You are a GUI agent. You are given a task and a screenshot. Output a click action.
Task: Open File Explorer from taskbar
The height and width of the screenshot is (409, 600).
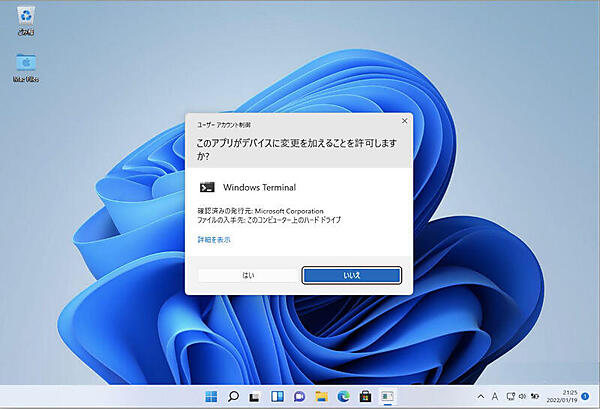point(322,396)
